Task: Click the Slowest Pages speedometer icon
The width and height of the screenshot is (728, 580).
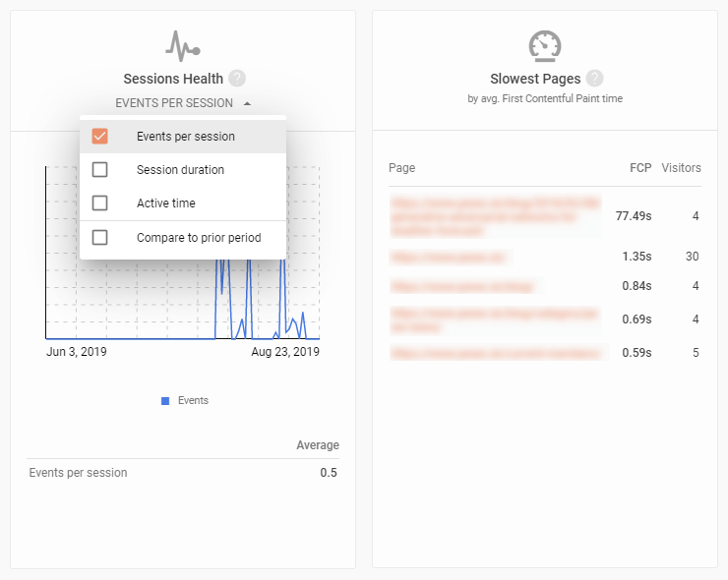Action: click(545, 46)
